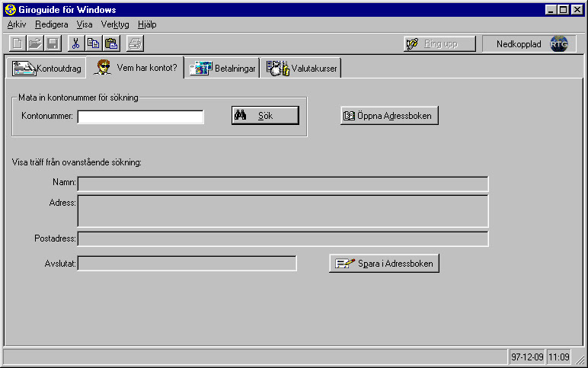Select the Vem har kontot? tab
588x368 pixels.
[x=135, y=68]
